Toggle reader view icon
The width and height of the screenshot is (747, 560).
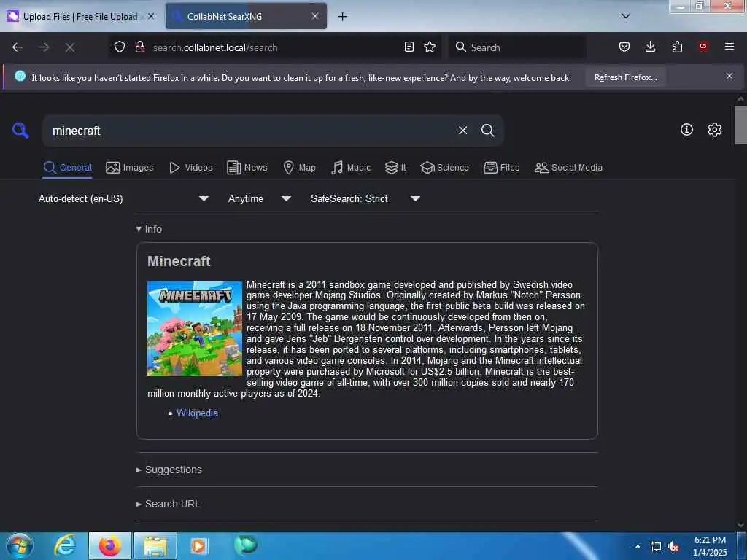(x=409, y=47)
